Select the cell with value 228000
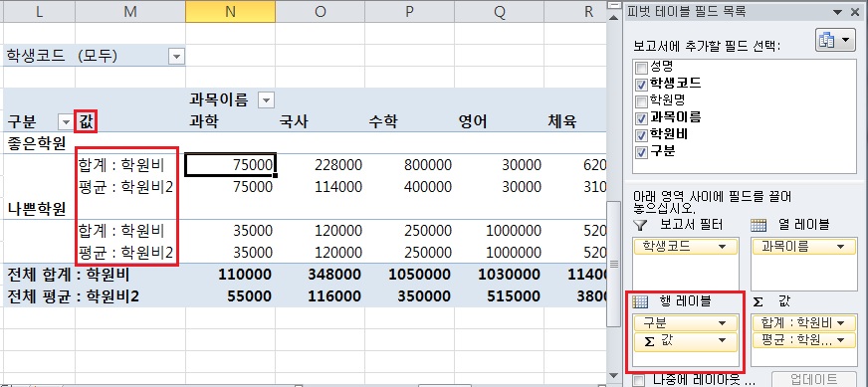The width and height of the screenshot is (868, 387). [320, 165]
